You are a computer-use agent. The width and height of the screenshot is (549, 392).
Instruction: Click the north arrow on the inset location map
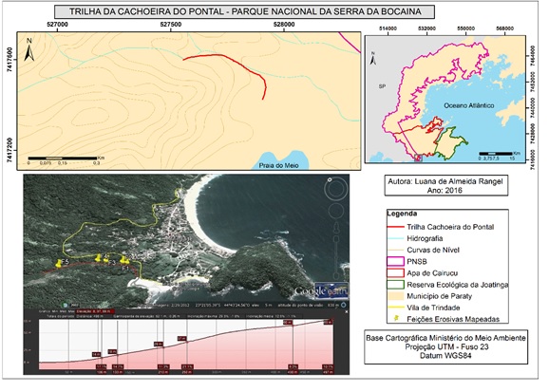coord(373,59)
